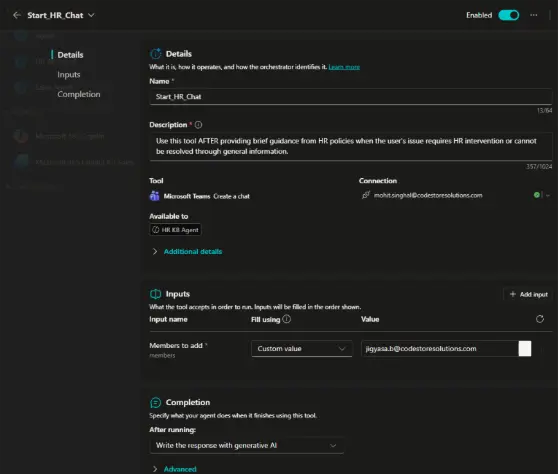Screen dimensions: 558x474
Task: Click the Inputs section header icon
Action: coord(156,294)
